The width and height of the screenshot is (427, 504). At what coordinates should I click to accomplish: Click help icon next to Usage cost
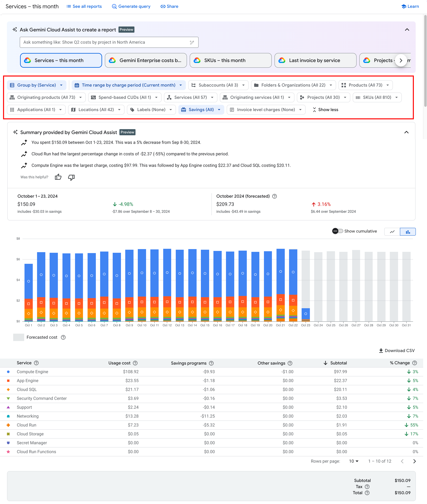click(x=135, y=363)
